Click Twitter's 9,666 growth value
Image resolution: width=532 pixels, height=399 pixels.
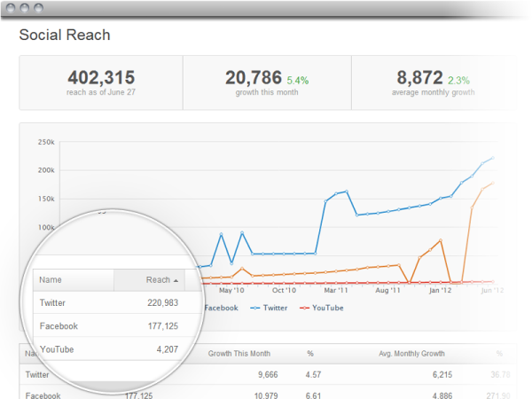(261, 375)
